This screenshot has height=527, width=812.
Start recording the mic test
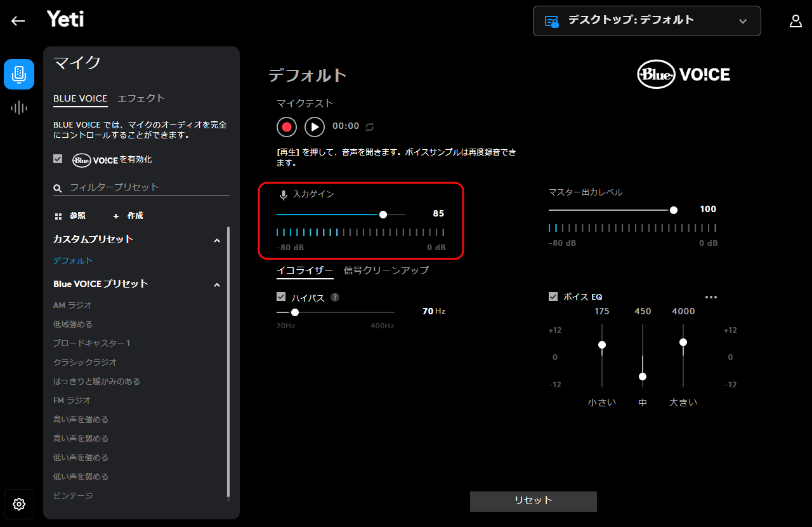287,126
